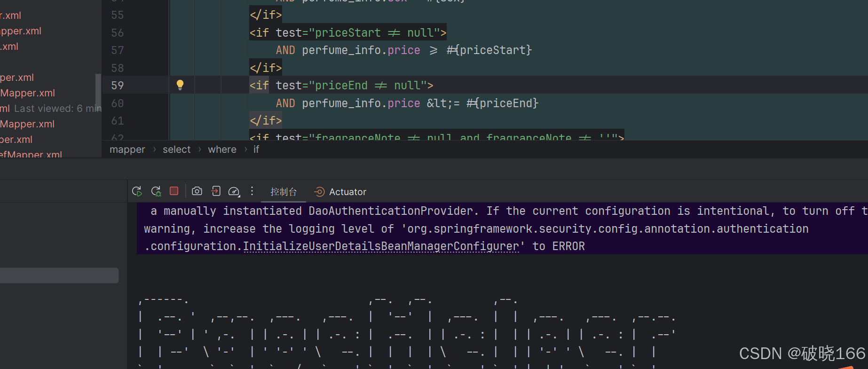Click the attach-to-process arrow icon
Screen dimensions: 868x369
(216, 191)
